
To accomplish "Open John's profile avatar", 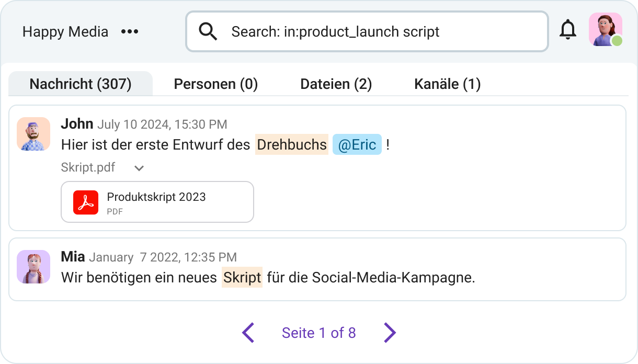I will click(33, 134).
